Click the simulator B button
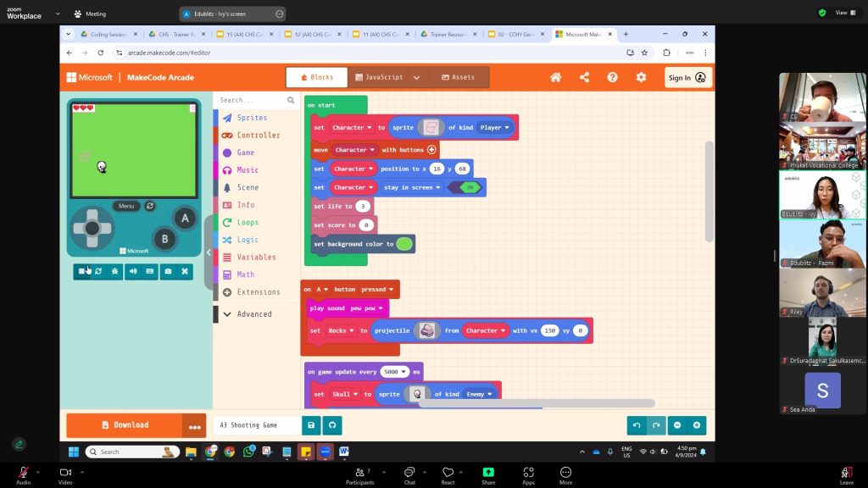The height and width of the screenshot is (488, 868). 164,239
